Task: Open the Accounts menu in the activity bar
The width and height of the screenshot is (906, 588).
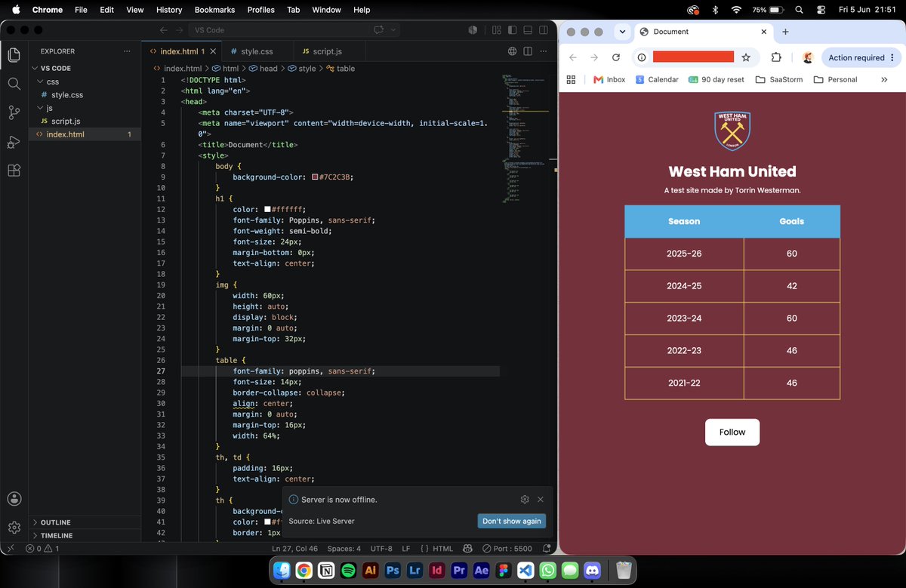Action: (14, 499)
